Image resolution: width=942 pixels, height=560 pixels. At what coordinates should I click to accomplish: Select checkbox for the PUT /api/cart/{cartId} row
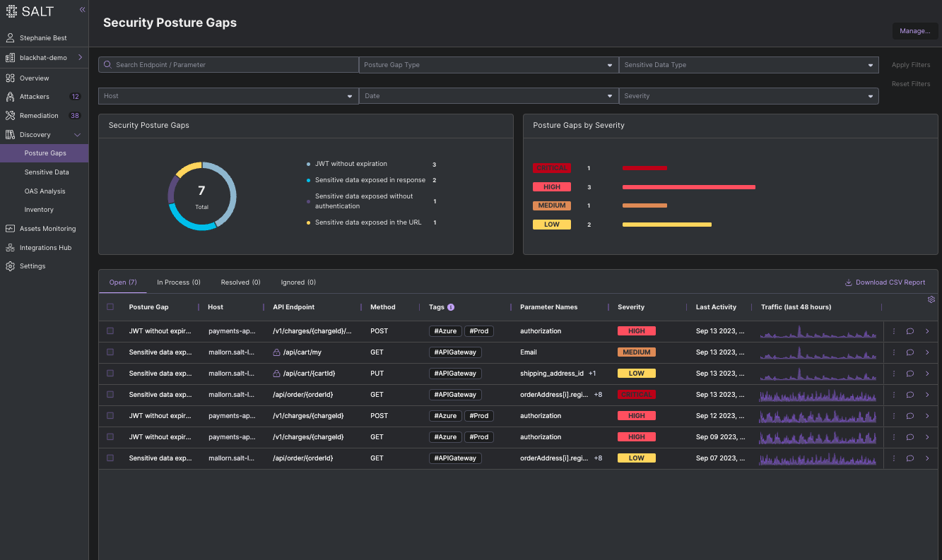pyautogui.click(x=110, y=374)
